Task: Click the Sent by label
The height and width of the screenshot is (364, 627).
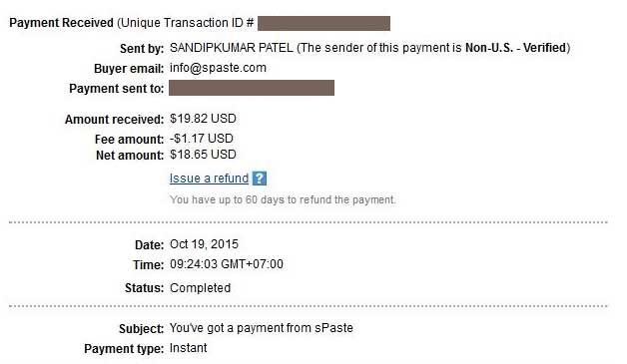Action: [x=142, y=49]
